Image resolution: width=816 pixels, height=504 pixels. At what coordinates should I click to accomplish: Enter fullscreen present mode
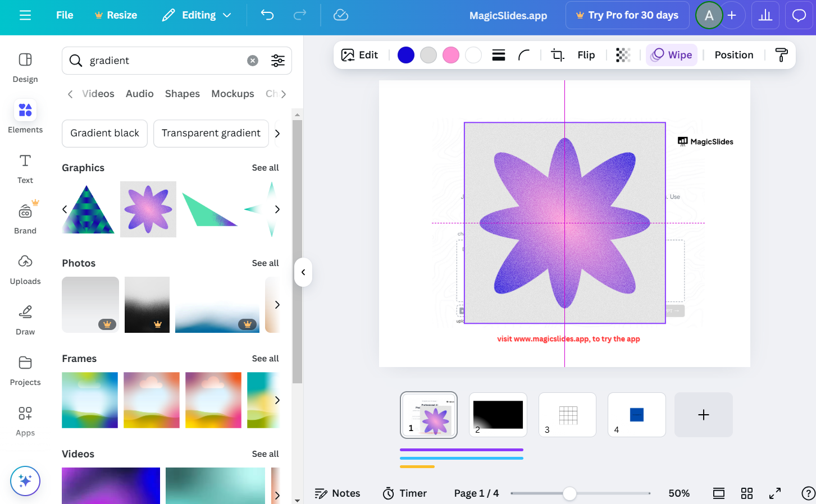pos(775,493)
